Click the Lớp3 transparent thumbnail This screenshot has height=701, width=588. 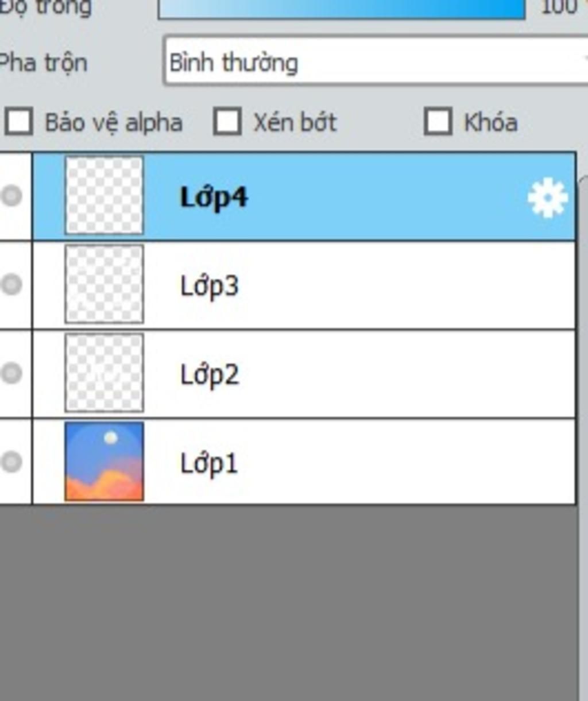[x=104, y=284]
